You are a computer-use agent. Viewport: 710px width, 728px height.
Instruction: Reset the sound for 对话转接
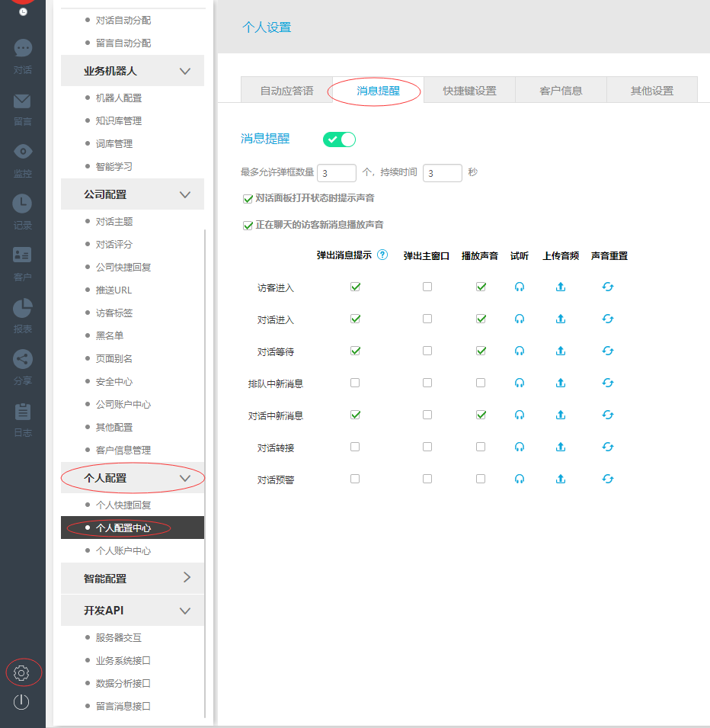(x=607, y=447)
